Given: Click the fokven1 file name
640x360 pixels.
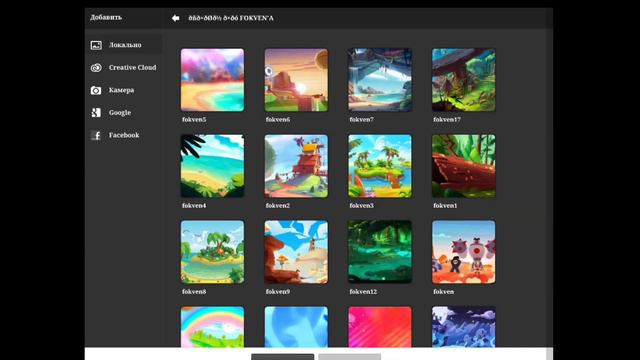Looking at the screenshot, I should click(445, 206).
